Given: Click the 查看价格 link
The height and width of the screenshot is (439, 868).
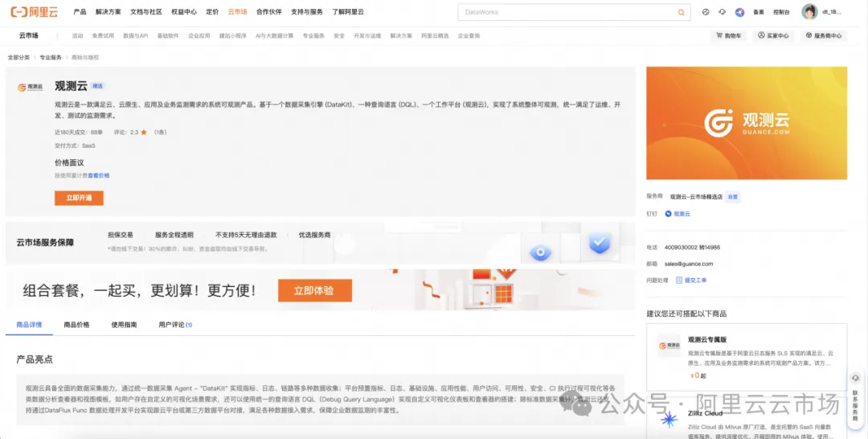Looking at the screenshot, I should click(x=99, y=175).
